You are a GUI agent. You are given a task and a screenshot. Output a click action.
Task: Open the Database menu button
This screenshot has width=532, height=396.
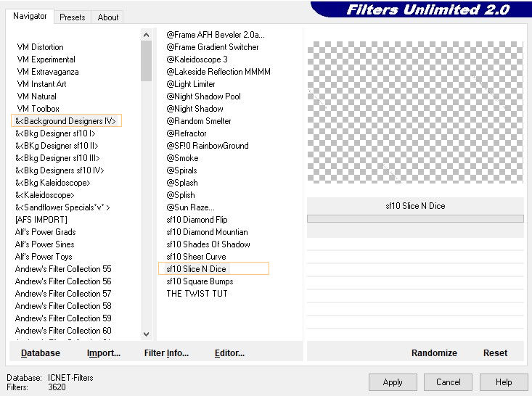click(x=41, y=353)
